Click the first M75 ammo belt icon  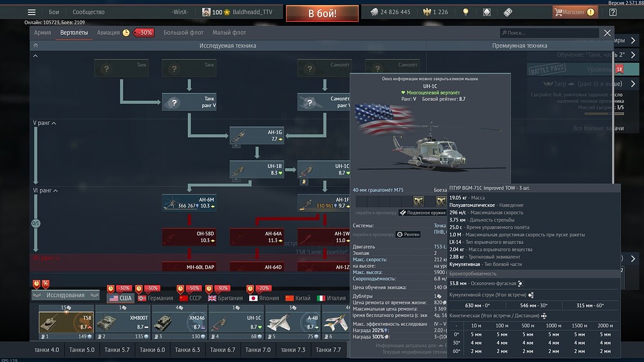418,201
